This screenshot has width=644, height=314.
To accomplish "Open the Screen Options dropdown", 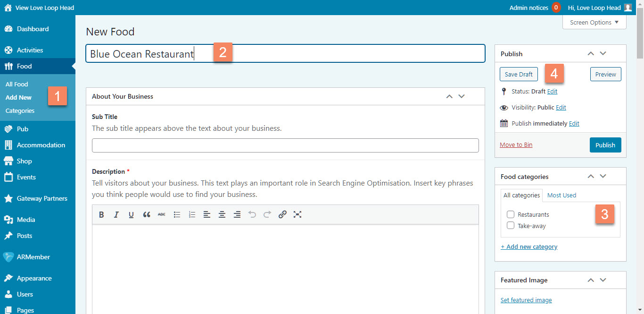I will (x=594, y=22).
